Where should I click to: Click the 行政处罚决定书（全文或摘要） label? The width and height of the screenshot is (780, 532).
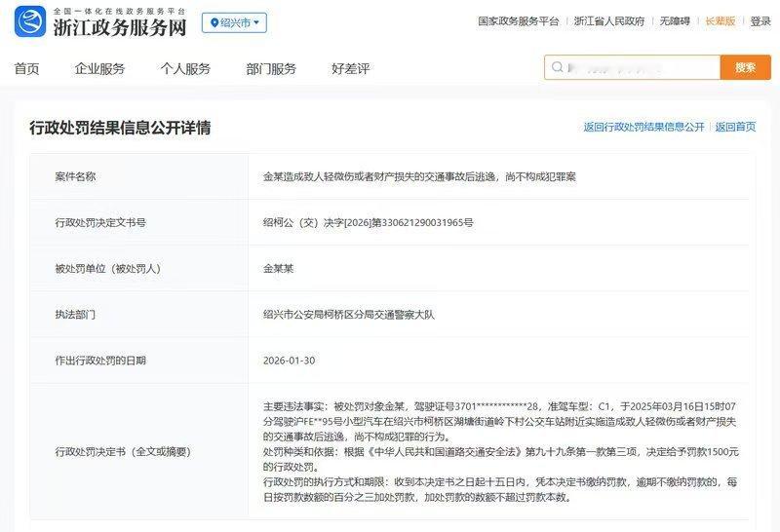click(x=123, y=451)
